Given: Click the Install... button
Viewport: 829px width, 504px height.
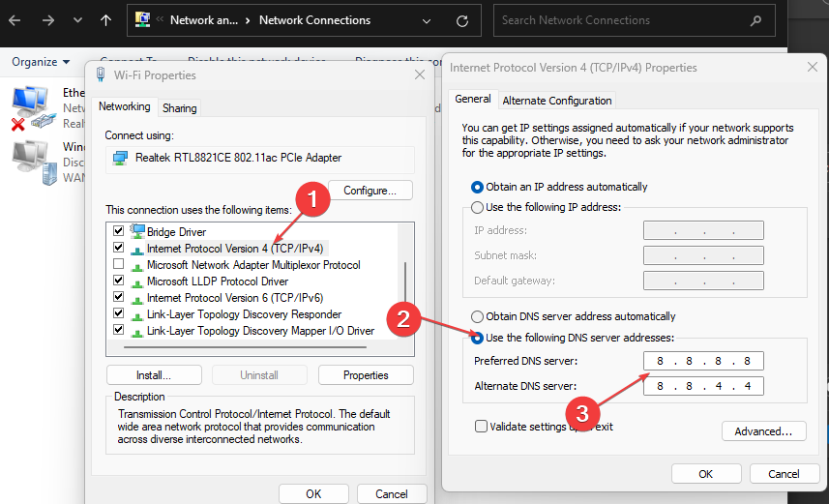Looking at the screenshot, I should [154, 375].
